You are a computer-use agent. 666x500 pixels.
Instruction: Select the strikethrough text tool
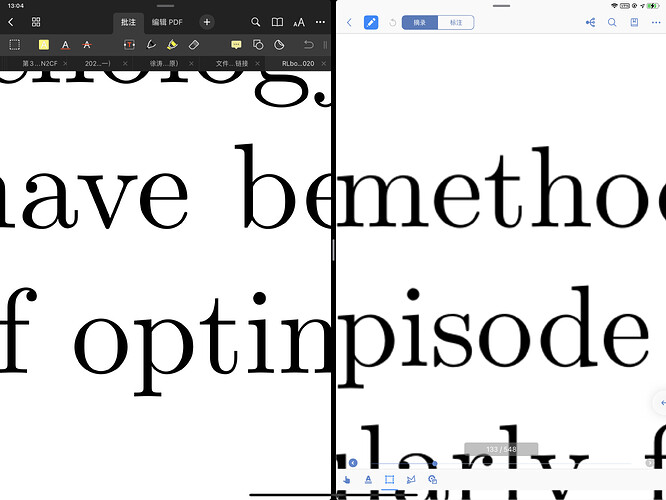coord(87,45)
